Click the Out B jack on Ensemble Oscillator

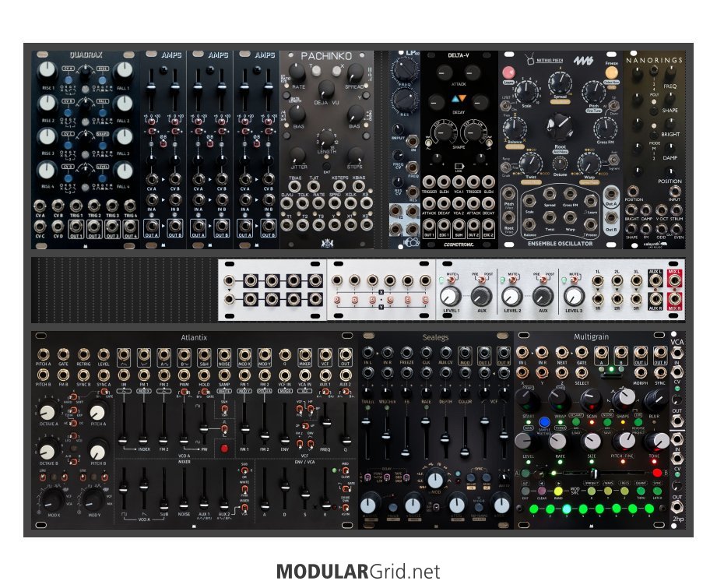pyautogui.click(x=611, y=218)
